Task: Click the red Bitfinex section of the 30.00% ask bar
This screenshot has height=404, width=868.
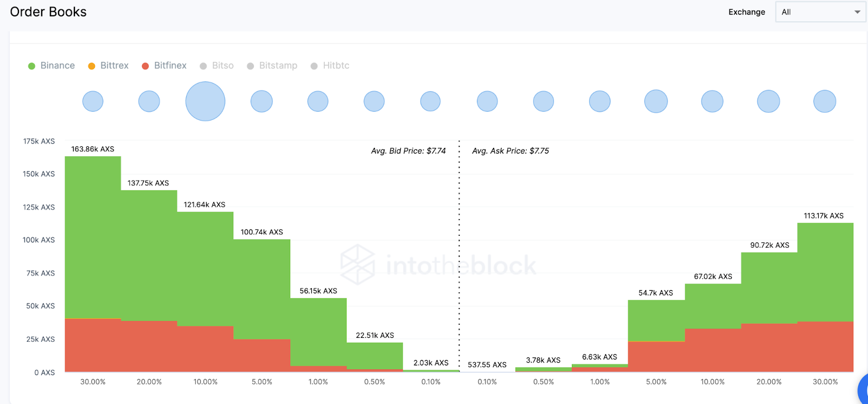Action: 825,347
